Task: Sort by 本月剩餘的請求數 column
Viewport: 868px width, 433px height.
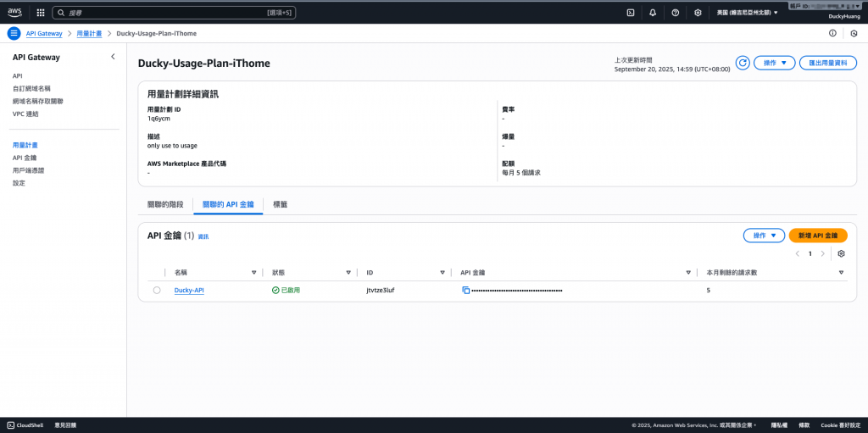Action: [841, 272]
